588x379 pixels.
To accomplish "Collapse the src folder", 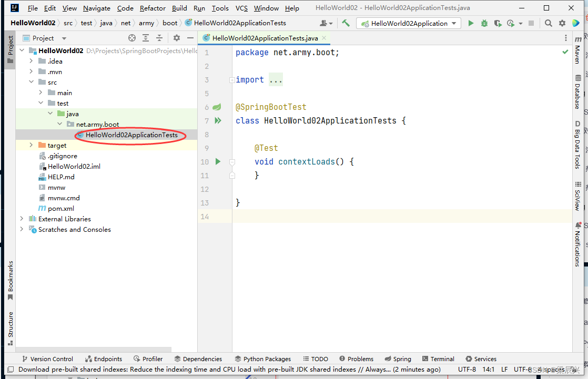I will click(31, 81).
